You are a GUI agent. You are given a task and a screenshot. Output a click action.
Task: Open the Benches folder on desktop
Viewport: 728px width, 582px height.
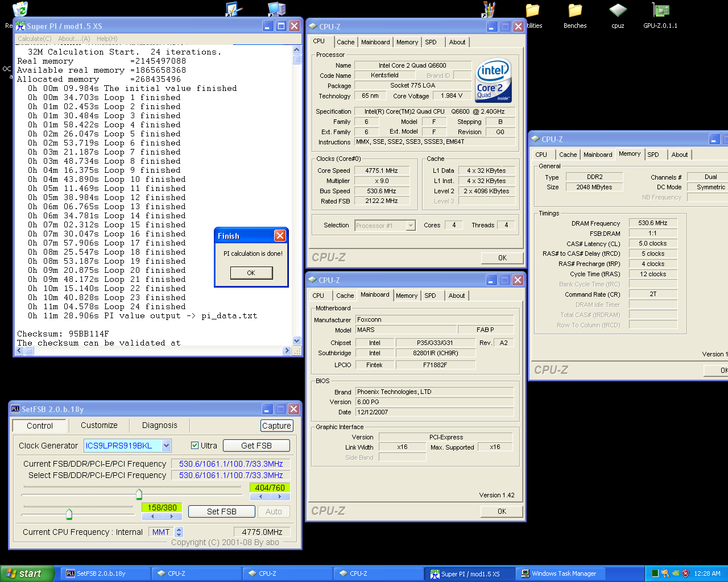click(575, 15)
